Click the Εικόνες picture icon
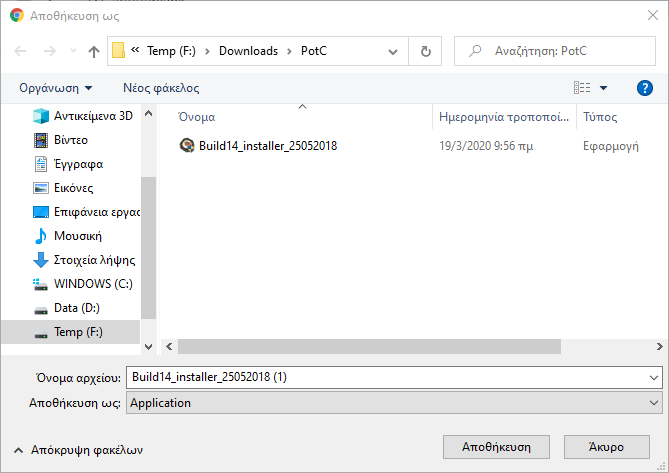Viewport: 669px width, 473px height. coord(41,188)
